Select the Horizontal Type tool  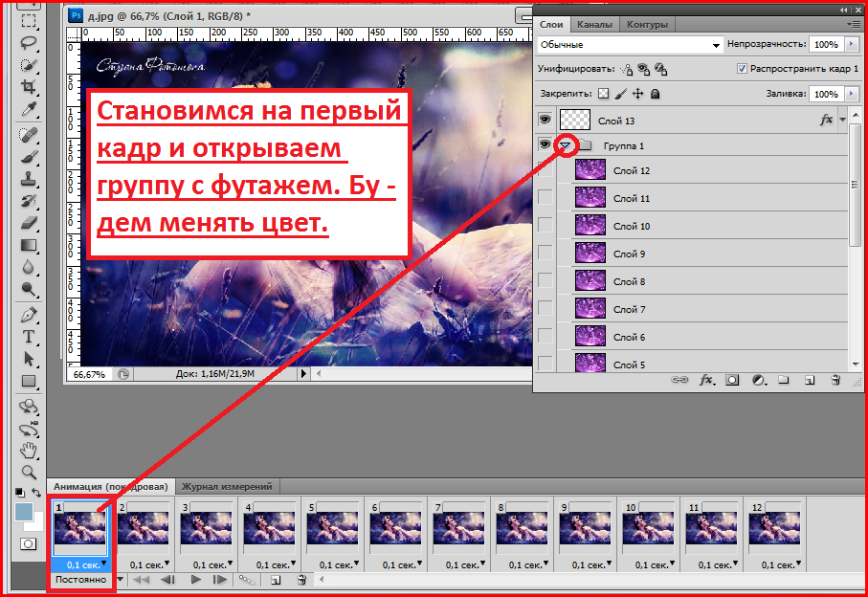pos(29,337)
